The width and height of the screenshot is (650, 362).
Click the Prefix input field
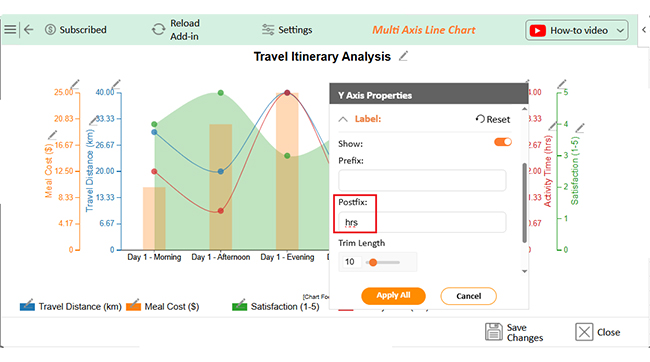tap(422, 180)
